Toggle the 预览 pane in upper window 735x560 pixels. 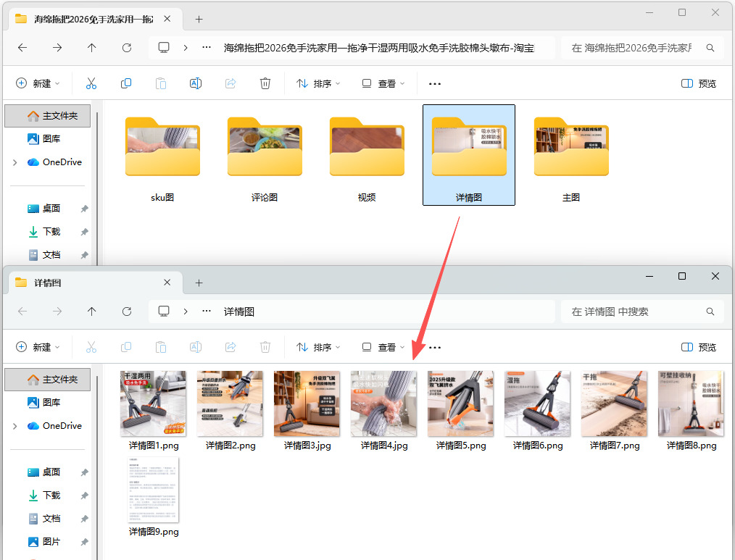coord(699,83)
